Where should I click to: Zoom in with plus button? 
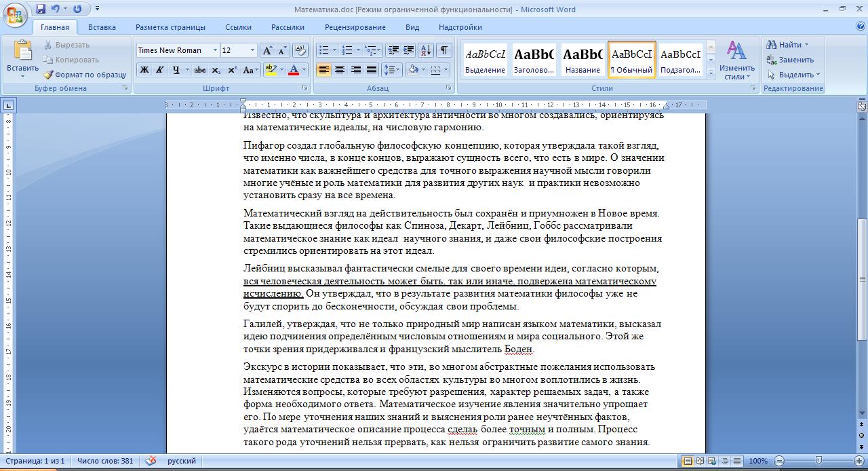click(859, 461)
